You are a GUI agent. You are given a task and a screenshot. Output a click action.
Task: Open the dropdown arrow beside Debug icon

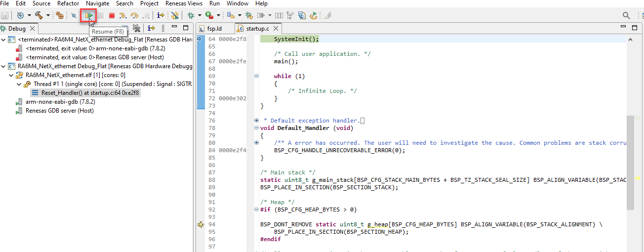tap(199, 15)
